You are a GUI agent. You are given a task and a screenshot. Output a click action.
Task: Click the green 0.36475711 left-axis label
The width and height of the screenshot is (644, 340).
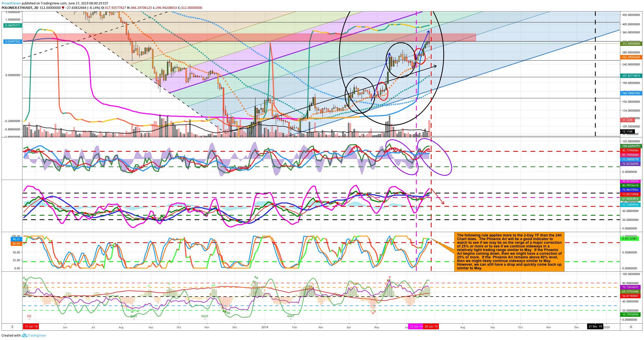(12, 25)
